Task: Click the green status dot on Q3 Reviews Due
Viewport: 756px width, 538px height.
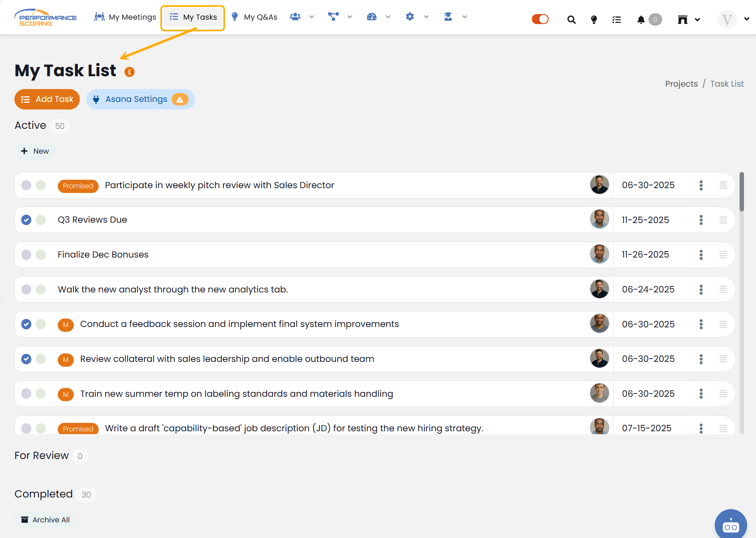Action: click(x=41, y=220)
